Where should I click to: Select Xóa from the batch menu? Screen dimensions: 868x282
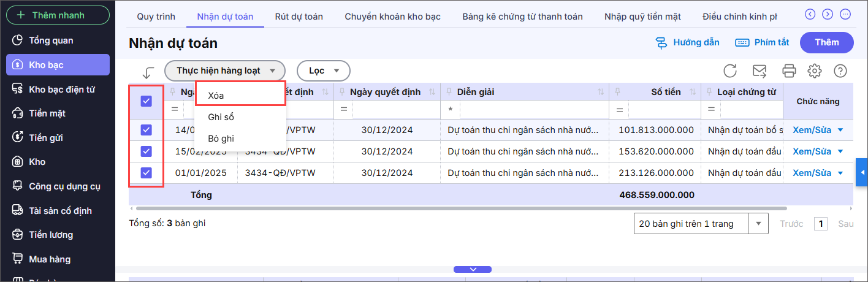click(x=216, y=96)
